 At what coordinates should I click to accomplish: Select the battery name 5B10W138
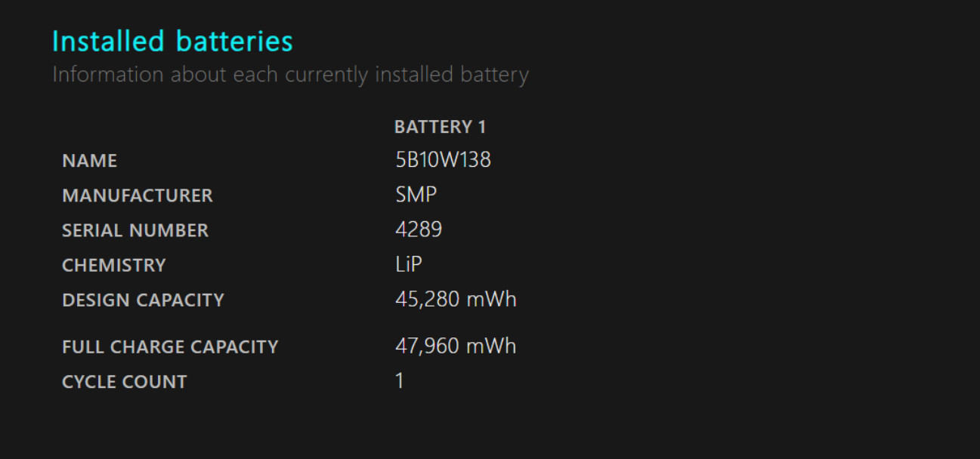(443, 160)
